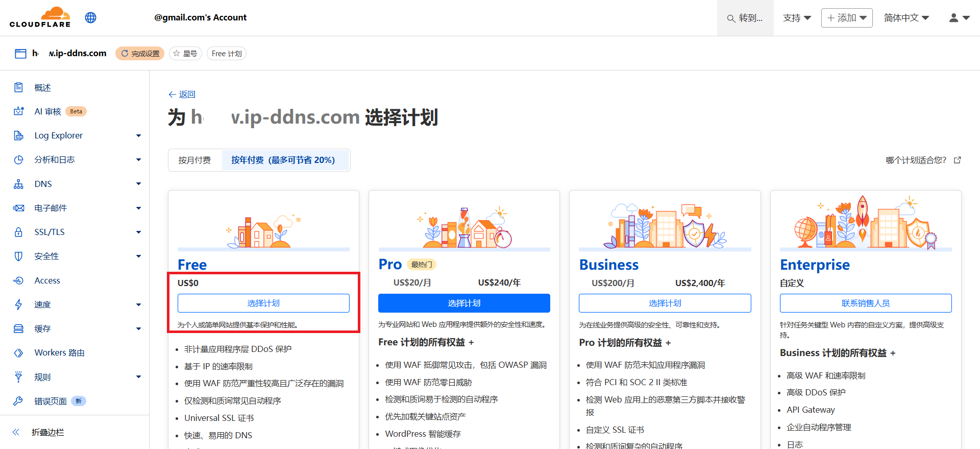
Task: Switch billing to 按月付费
Action: [194, 160]
